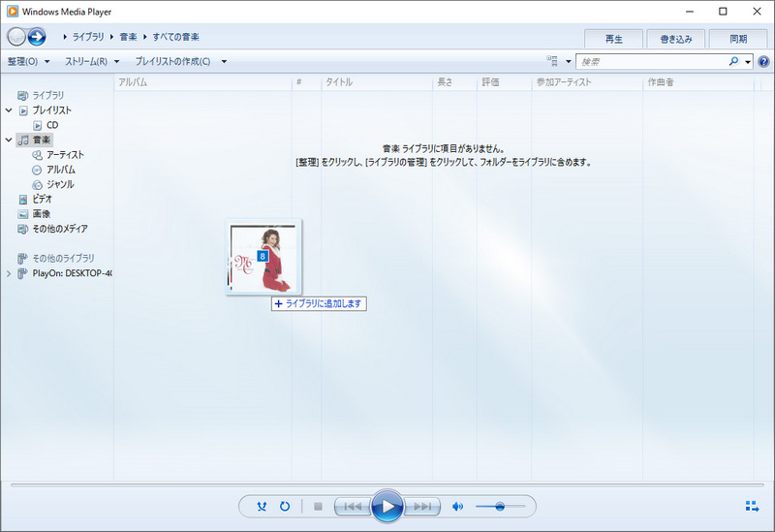Click the Next track button
Viewport: 775px width, 532px height.
(422, 506)
